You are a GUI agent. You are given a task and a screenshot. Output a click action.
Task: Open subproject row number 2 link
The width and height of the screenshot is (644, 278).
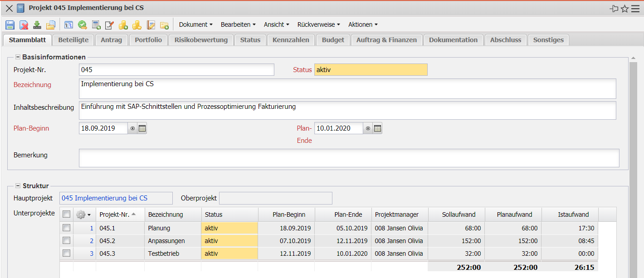tap(92, 241)
